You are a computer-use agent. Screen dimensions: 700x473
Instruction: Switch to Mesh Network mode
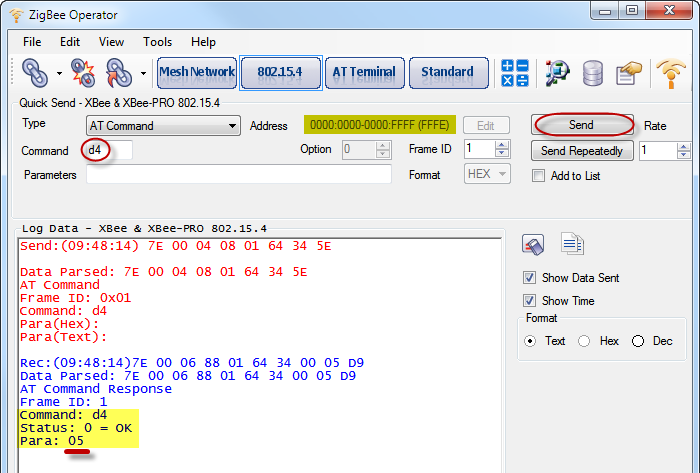pos(197,73)
